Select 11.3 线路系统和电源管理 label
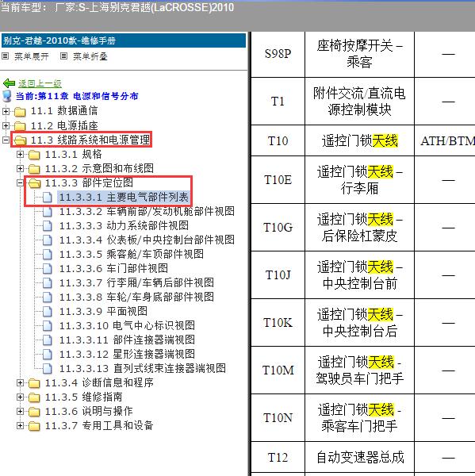 90,140
